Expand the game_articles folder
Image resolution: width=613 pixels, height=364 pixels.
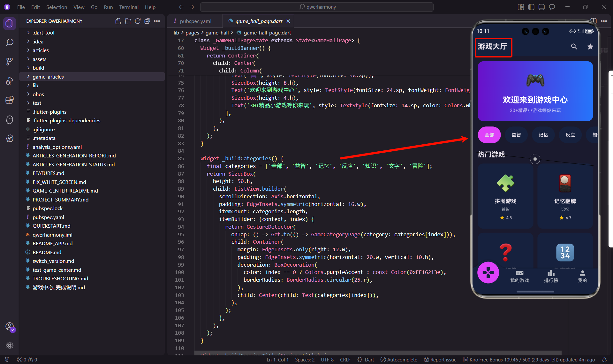[48, 77]
